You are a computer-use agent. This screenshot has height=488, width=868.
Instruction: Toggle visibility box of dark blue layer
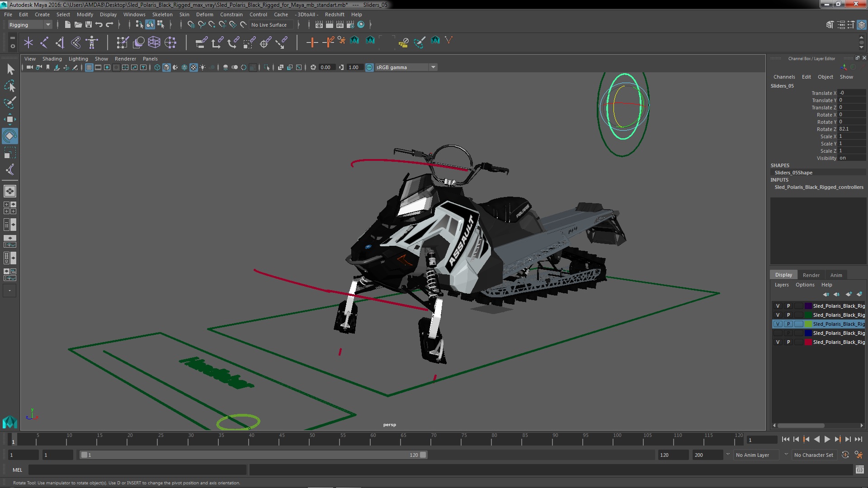[778, 333]
